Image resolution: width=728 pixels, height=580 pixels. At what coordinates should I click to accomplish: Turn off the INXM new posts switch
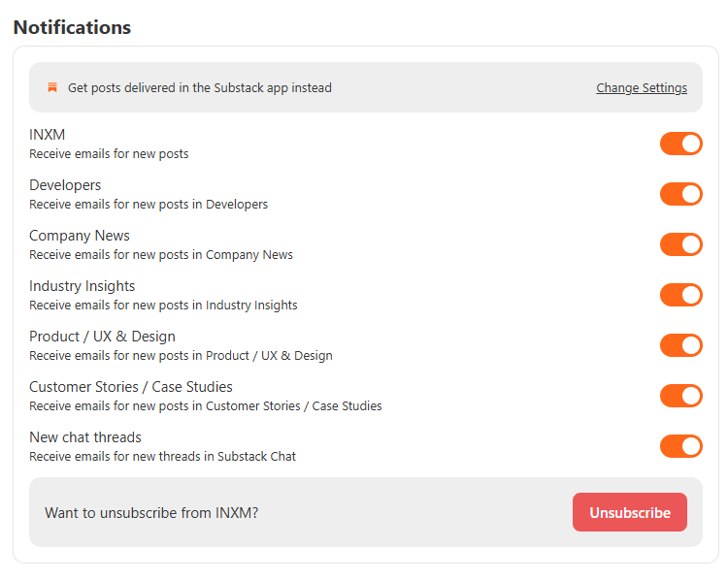(x=680, y=144)
